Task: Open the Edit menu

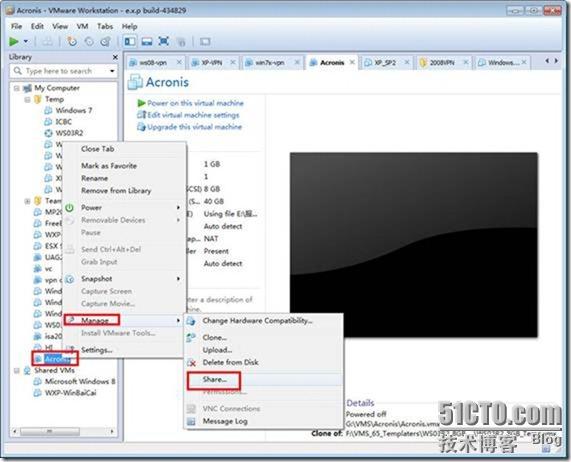Action: click(37, 26)
